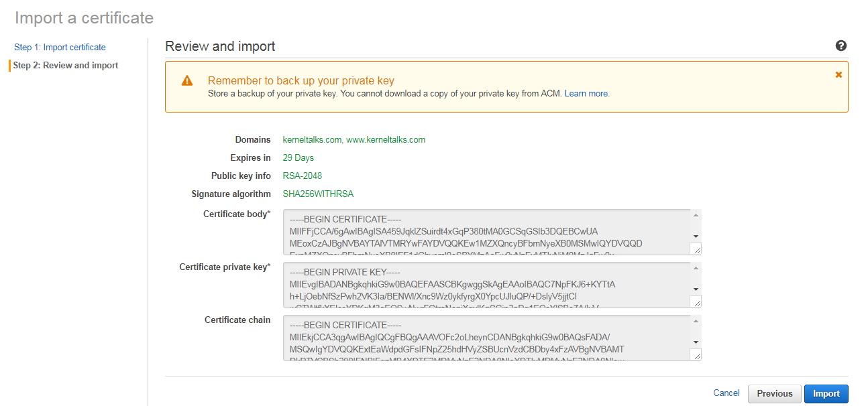
Task: Cancel the certificate import
Action: click(x=726, y=393)
